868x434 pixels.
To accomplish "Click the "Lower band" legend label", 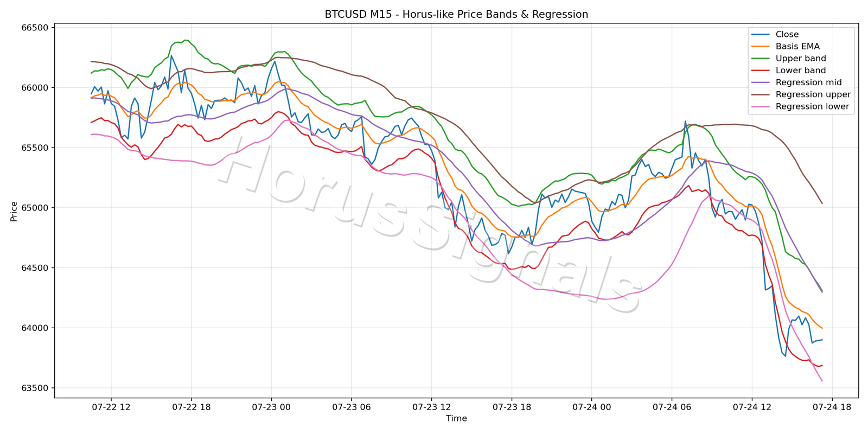I will pos(801,71).
